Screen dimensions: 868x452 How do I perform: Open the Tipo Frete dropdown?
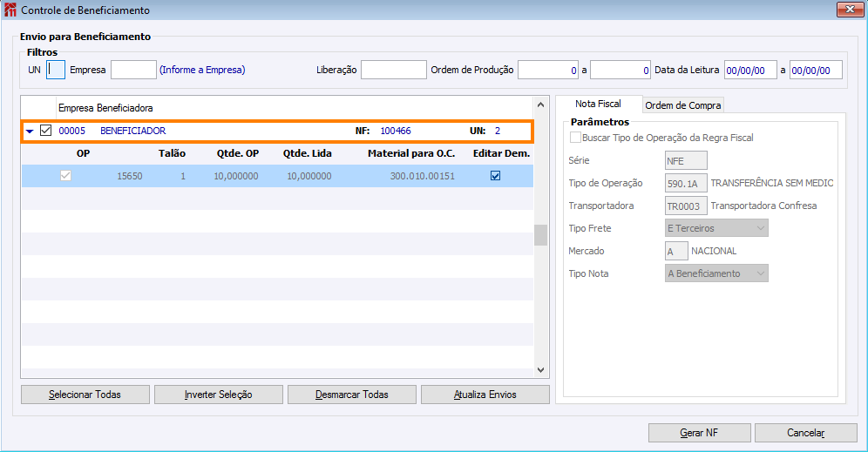[716, 228]
